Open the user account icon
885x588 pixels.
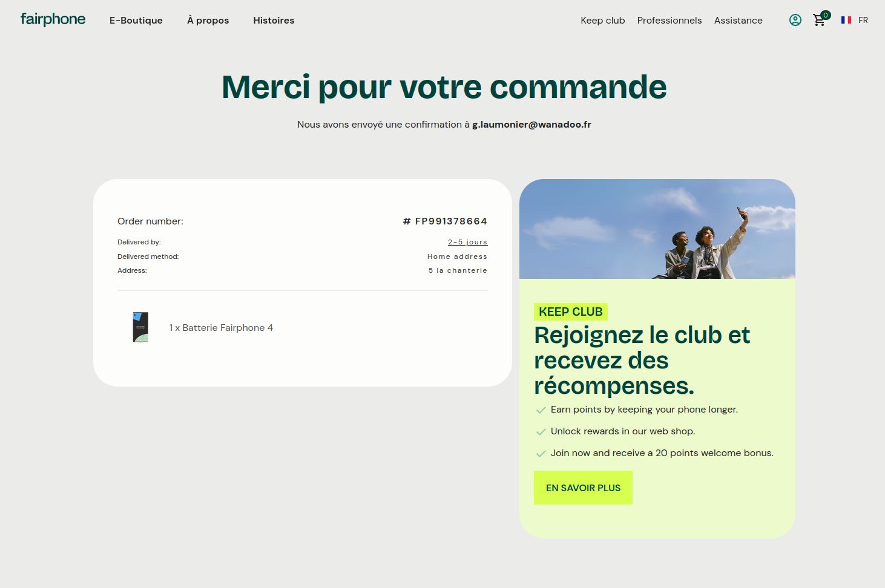(795, 20)
